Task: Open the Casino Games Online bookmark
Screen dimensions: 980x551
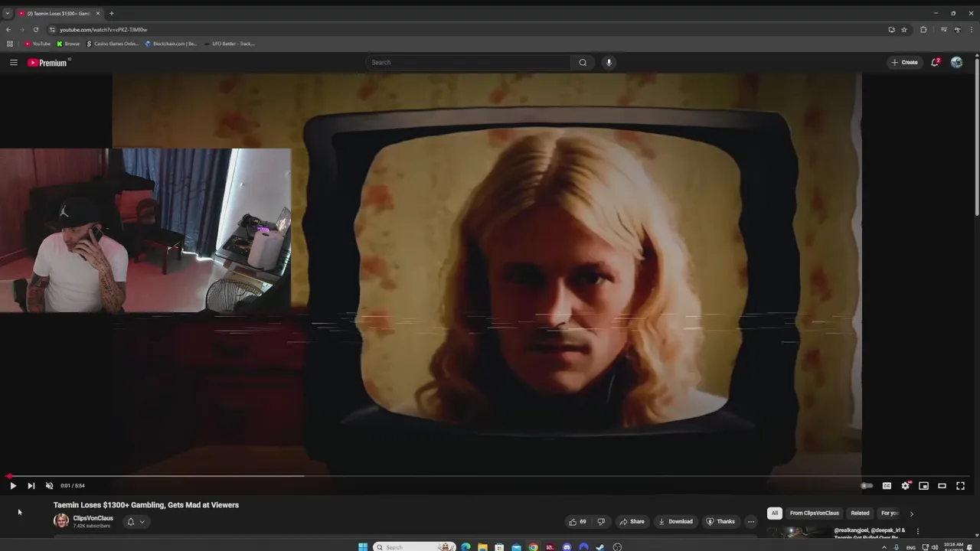Action: tap(113, 44)
